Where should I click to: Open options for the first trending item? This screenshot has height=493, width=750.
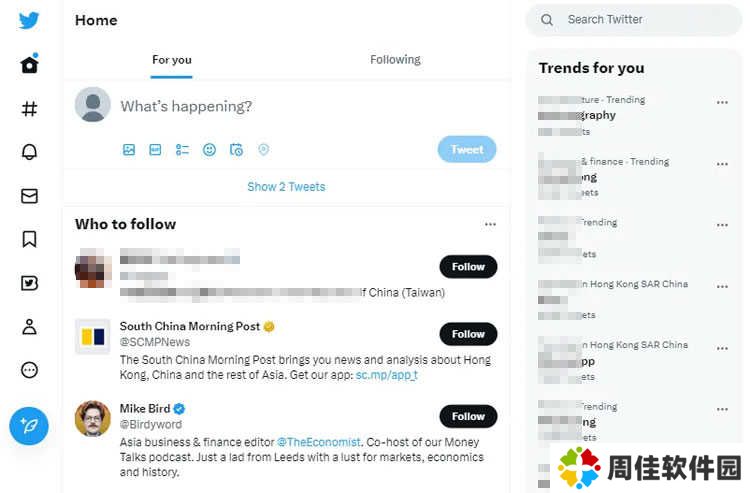tap(722, 102)
